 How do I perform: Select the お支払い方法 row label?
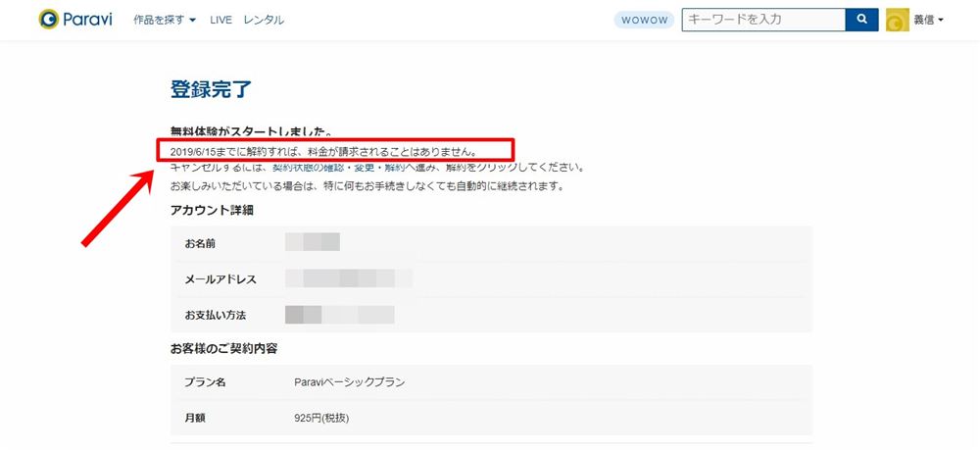(215, 315)
